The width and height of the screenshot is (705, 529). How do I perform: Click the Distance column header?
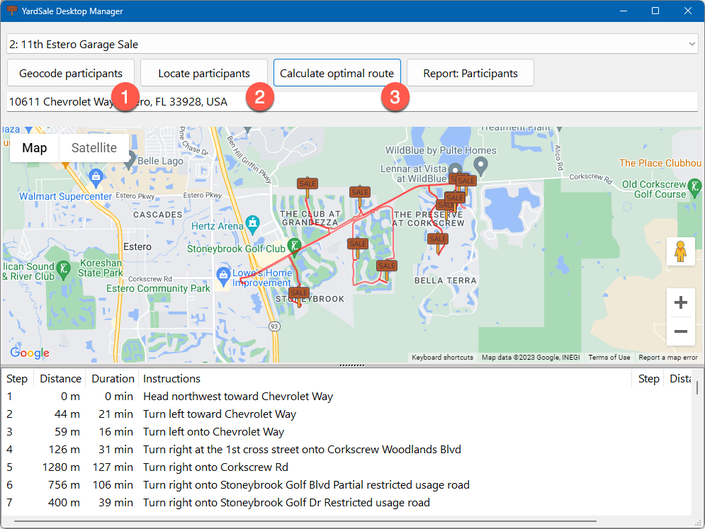(60, 379)
